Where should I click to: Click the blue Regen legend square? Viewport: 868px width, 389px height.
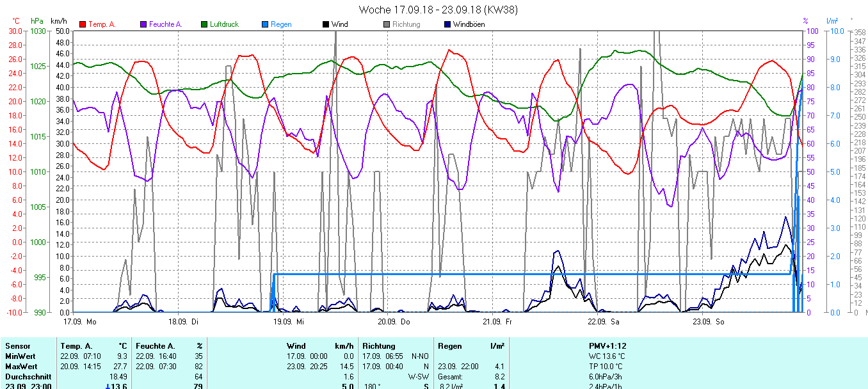click(x=265, y=24)
